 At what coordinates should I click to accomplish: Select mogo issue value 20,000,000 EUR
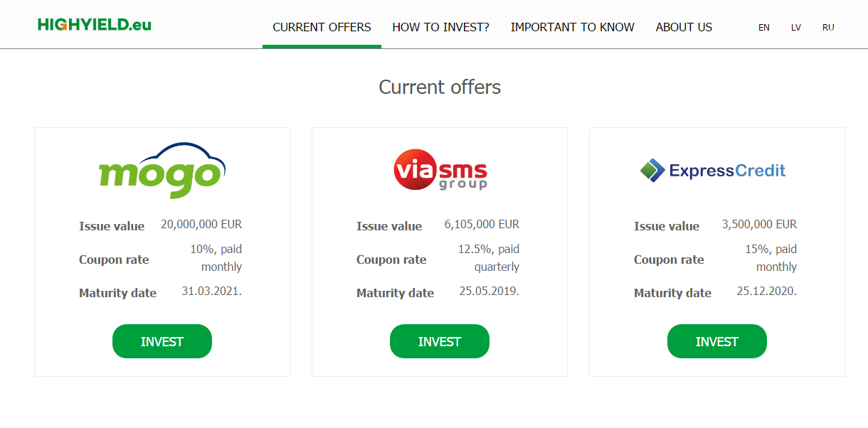pyautogui.click(x=201, y=225)
